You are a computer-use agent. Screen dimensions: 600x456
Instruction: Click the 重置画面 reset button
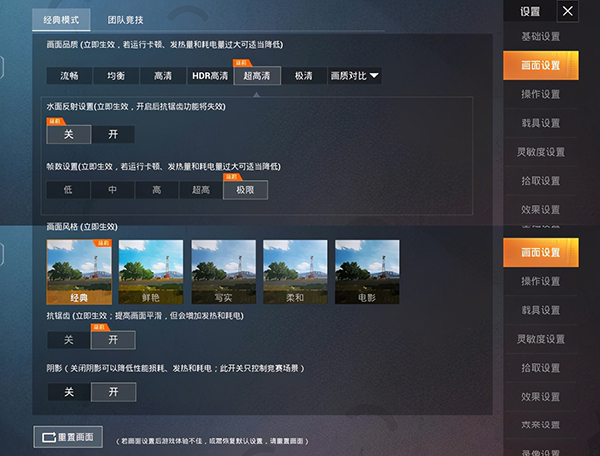[x=69, y=438]
